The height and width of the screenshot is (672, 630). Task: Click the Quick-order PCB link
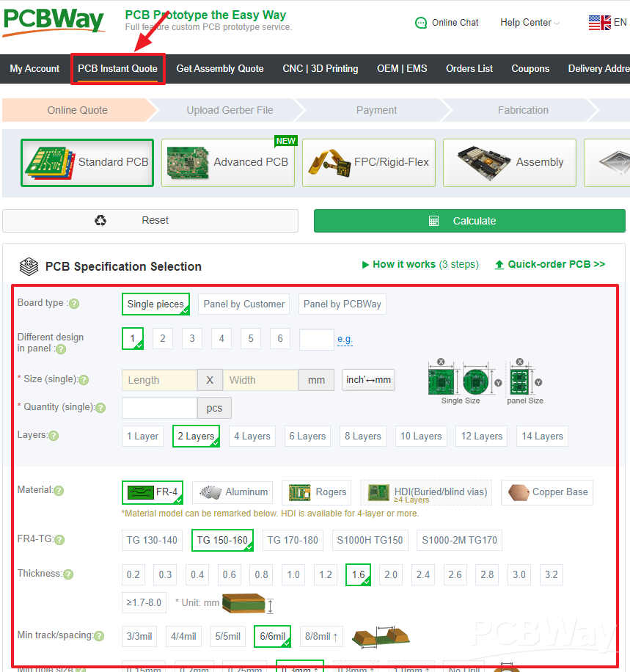(x=549, y=264)
